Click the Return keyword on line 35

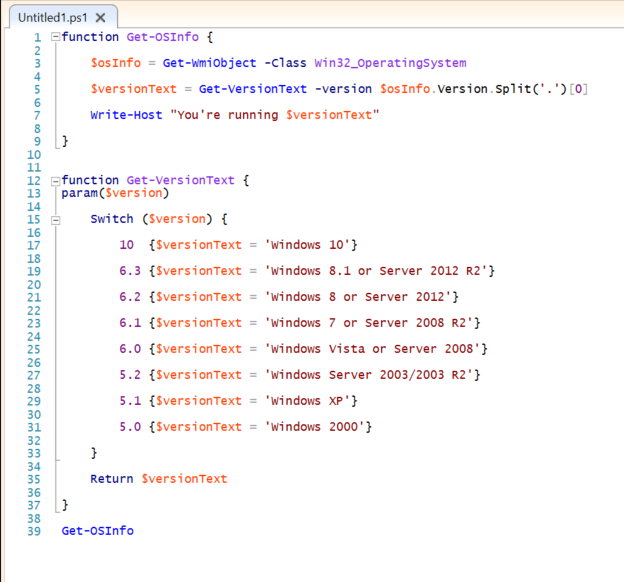pos(112,479)
